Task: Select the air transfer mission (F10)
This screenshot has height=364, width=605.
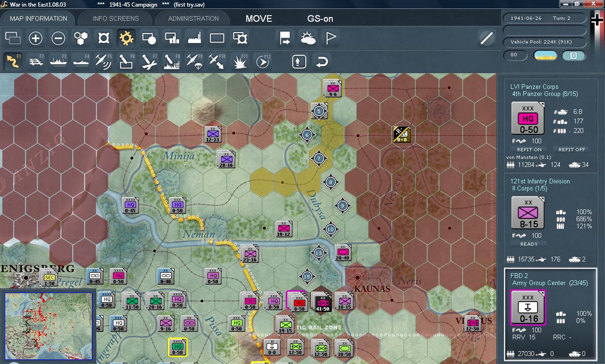Action: click(x=216, y=61)
